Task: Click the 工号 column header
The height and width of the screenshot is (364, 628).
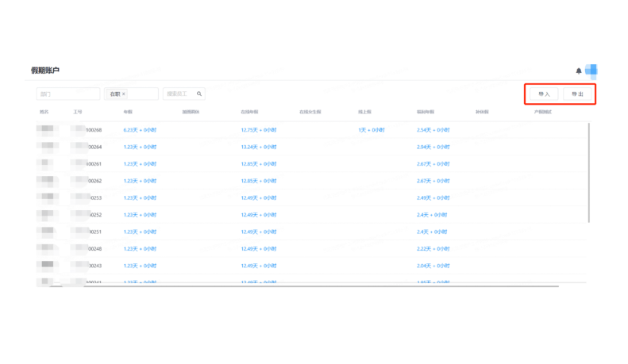Action: click(78, 113)
